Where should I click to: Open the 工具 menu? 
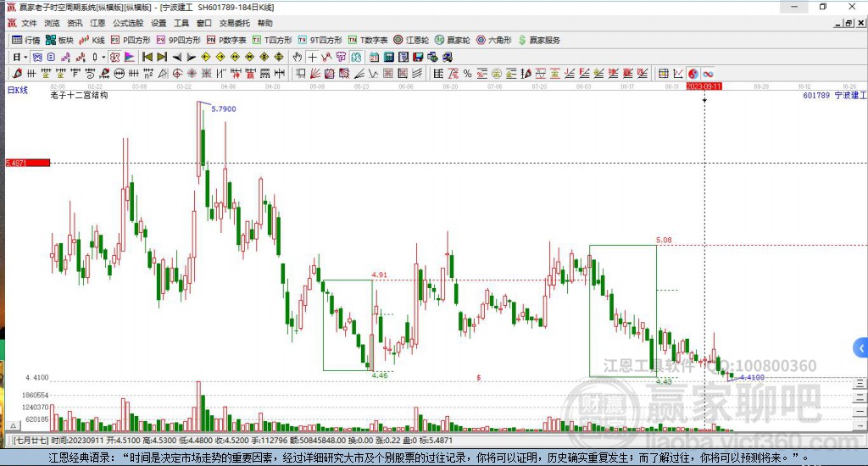pos(181,23)
